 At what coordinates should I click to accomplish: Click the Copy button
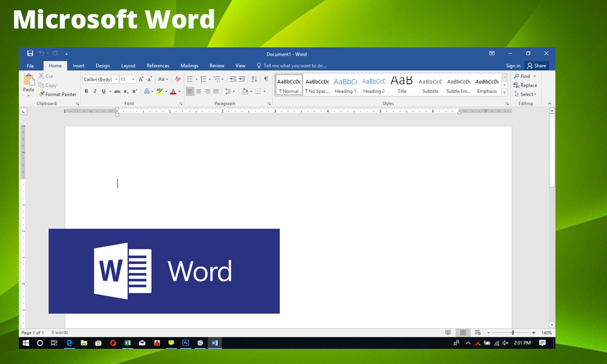(47, 85)
